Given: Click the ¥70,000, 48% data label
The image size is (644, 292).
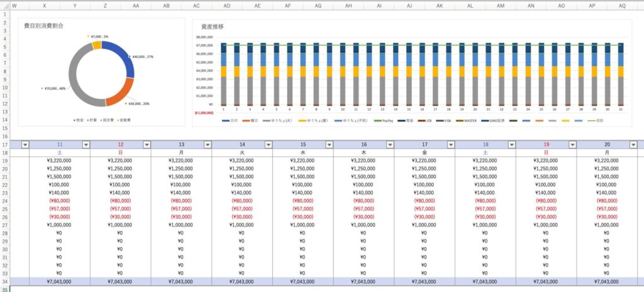Looking at the screenshot, I should point(55,89).
